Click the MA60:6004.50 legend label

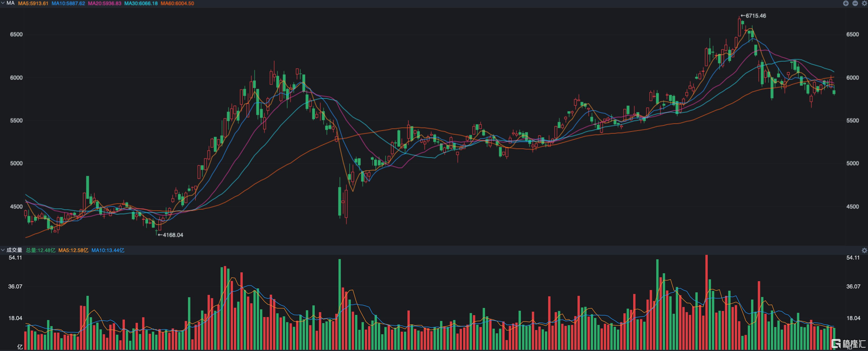click(177, 3)
